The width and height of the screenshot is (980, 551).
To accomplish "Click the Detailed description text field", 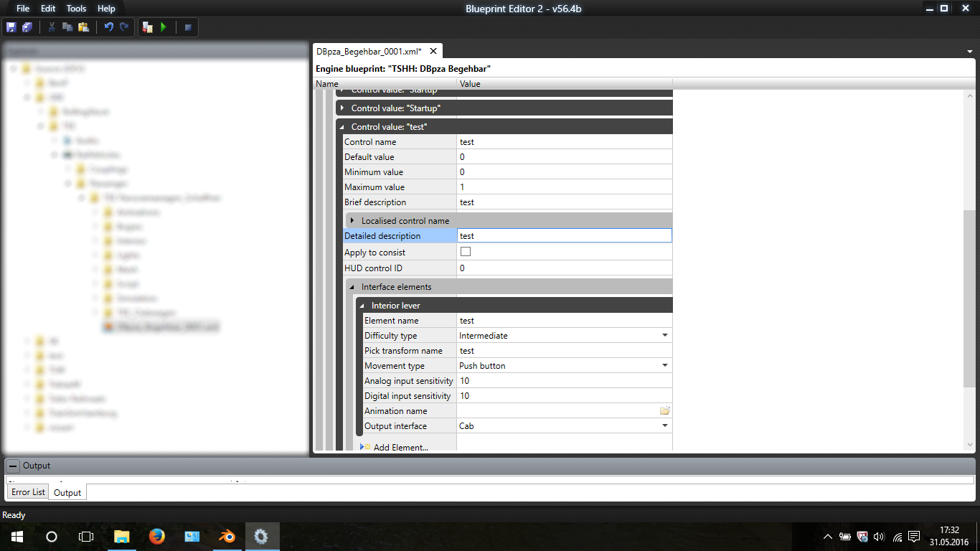I will [565, 235].
